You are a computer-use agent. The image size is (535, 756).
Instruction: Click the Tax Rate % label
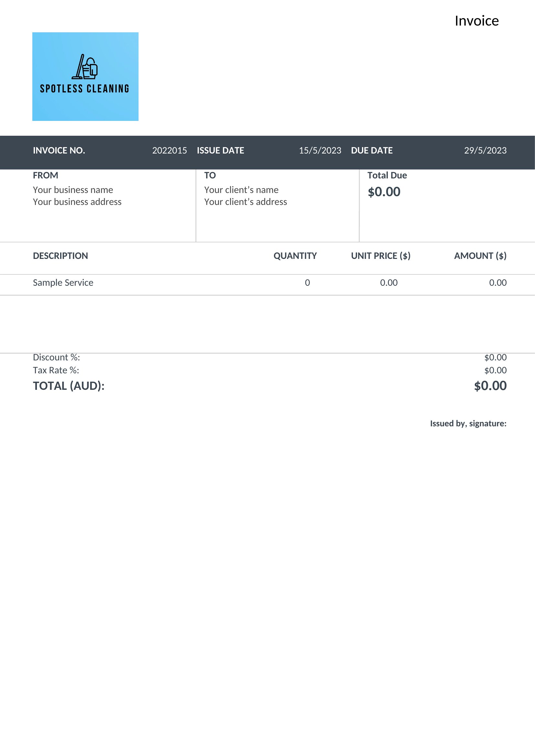point(56,370)
